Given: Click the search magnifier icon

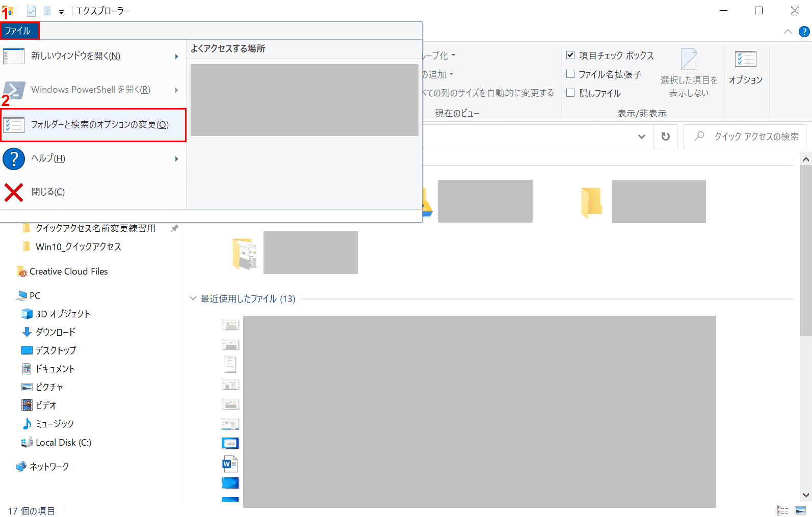Looking at the screenshot, I should pyautogui.click(x=699, y=136).
